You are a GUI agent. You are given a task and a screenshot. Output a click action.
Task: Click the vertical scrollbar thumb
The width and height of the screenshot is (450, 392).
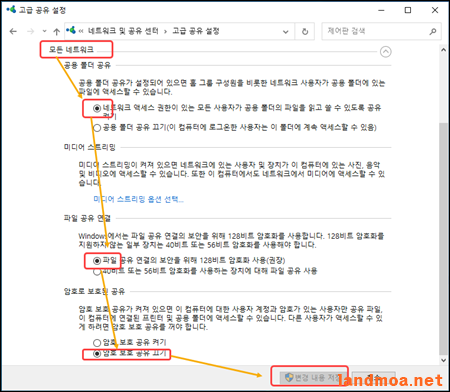coord(443,238)
